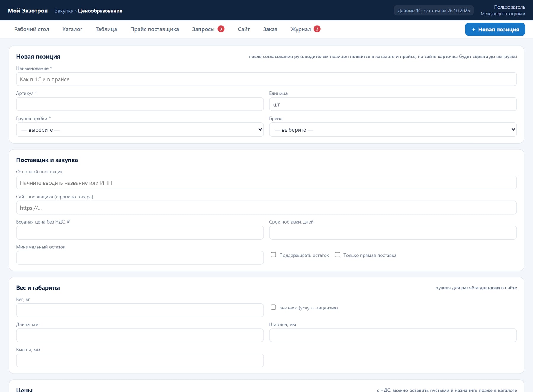Focus the 'Срок поставки, дней' field
This screenshot has height=392, width=533.
[393, 233]
